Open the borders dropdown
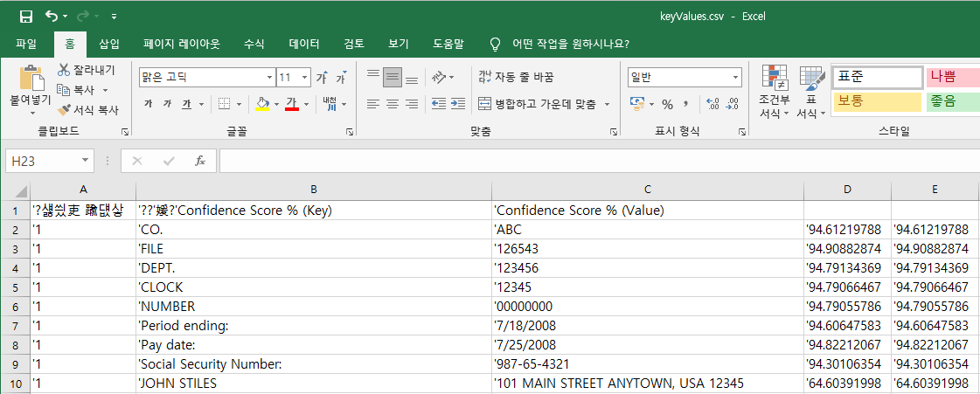This screenshot has height=394, width=980. click(x=239, y=104)
